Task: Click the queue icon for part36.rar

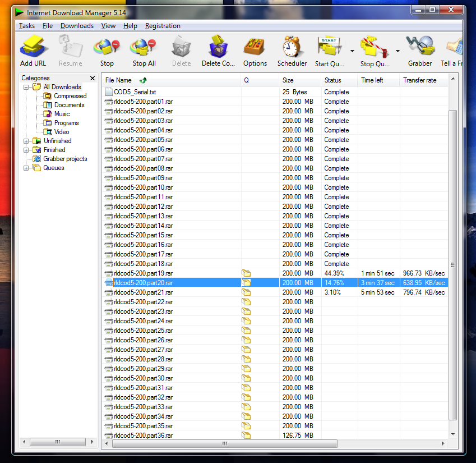Action: pyautogui.click(x=246, y=436)
